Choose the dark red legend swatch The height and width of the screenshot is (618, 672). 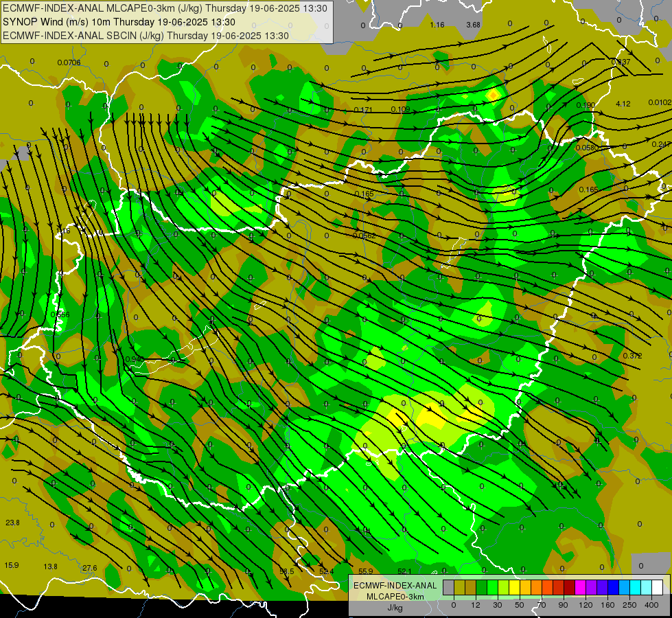pyautogui.click(x=570, y=587)
